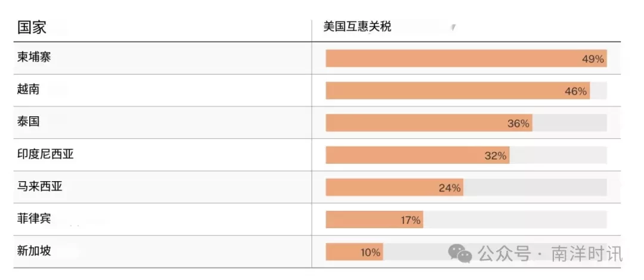Click the 美国互惠关税 column header
The height and width of the screenshot is (280, 644).
(x=357, y=27)
